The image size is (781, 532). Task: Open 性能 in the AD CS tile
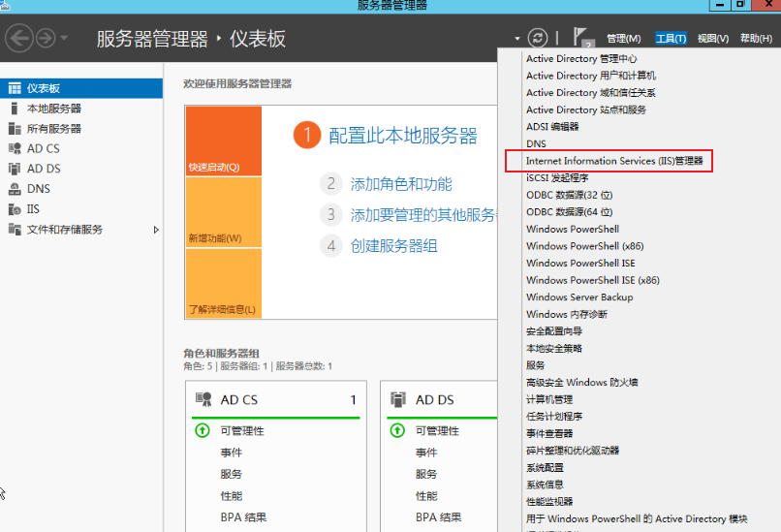[x=232, y=495]
